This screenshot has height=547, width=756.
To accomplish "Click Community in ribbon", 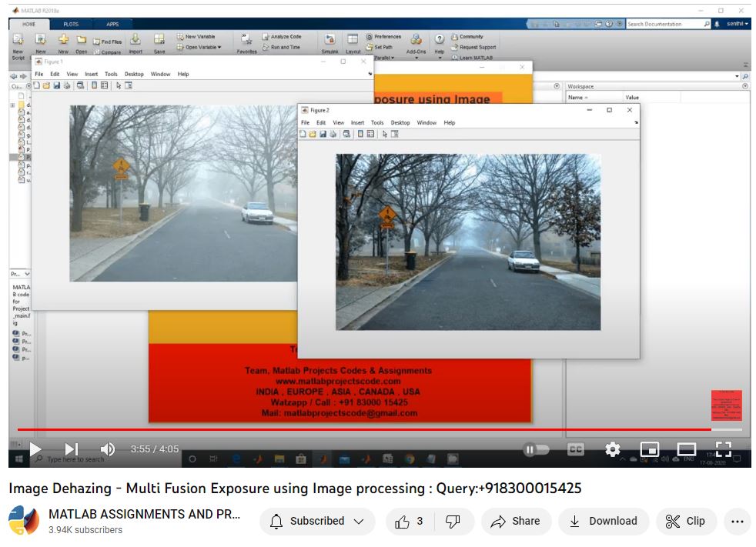I will click(x=467, y=37).
